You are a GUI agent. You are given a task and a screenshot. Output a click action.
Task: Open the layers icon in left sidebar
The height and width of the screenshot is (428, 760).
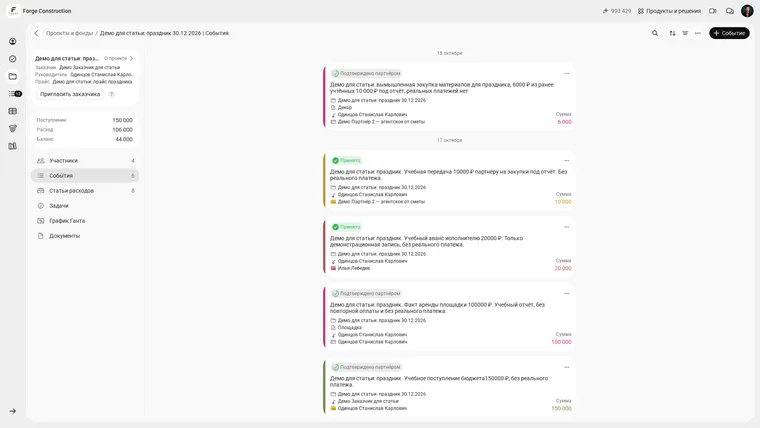click(x=13, y=128)
